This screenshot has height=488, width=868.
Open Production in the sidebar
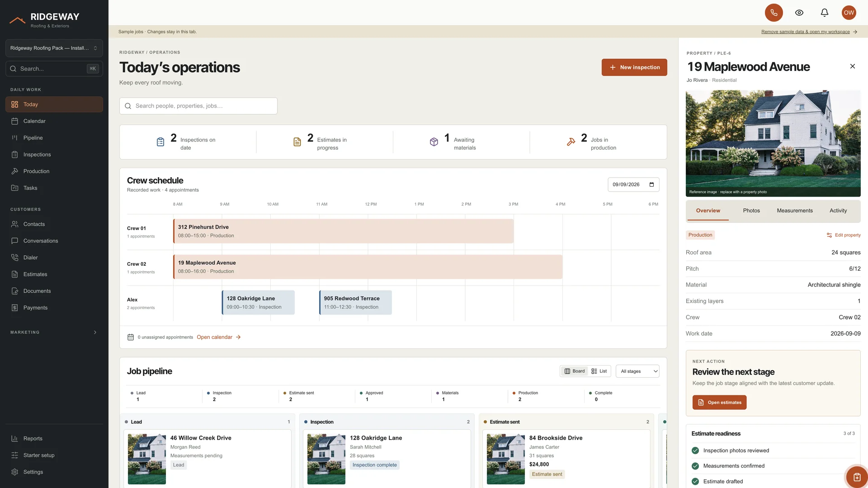54,171
